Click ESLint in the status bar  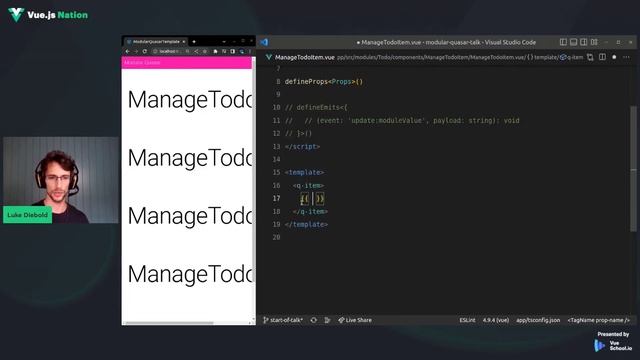[x=467, y=320]
